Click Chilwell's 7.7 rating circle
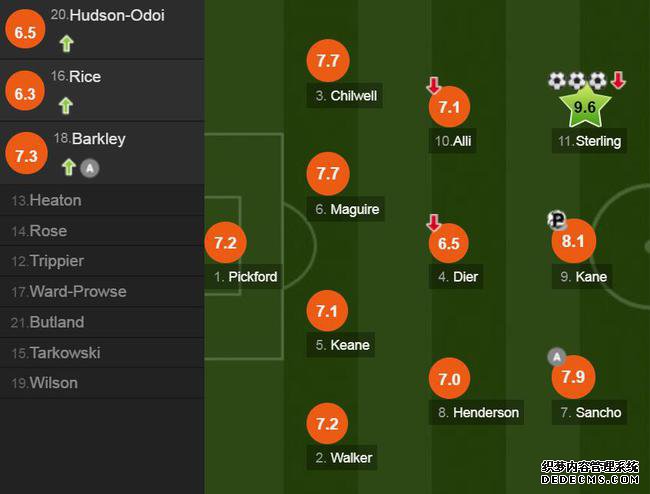This screenshot has width=650, height=494. coord(328,61)
